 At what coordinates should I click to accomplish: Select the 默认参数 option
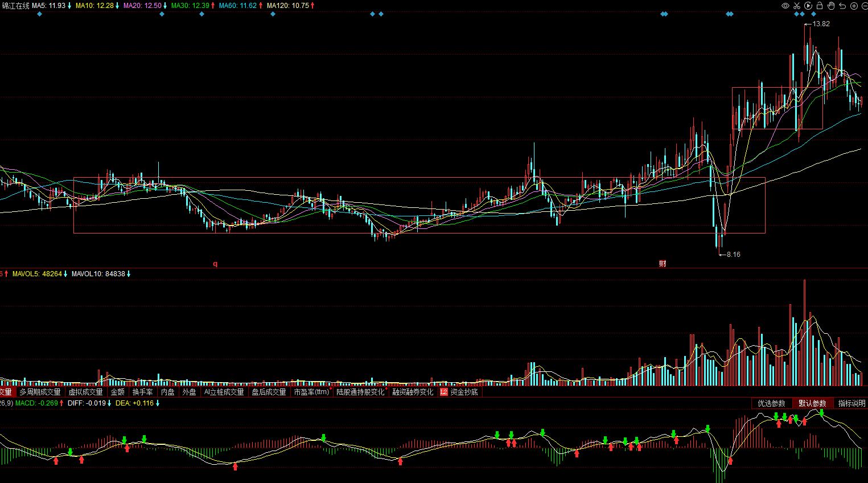pyautogui.click(x=812, y=403)
